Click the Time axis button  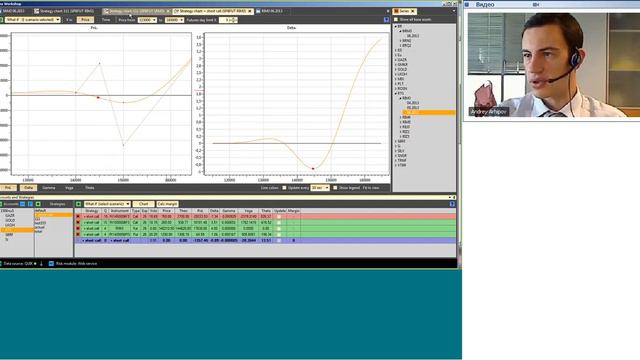(x=106, y=20)
